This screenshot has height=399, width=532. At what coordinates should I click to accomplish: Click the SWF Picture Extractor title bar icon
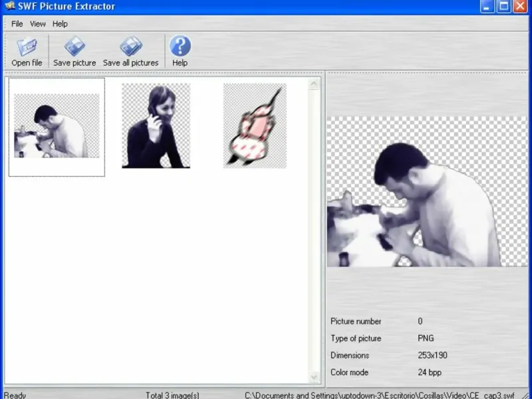[x=10, y=5]
